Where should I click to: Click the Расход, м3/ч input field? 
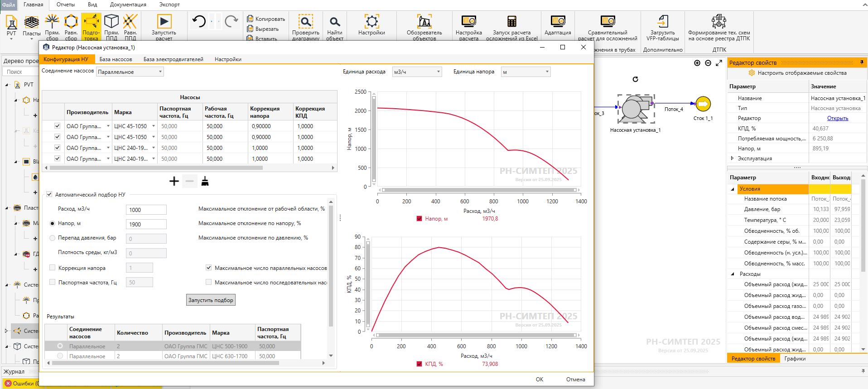point(146,210)
